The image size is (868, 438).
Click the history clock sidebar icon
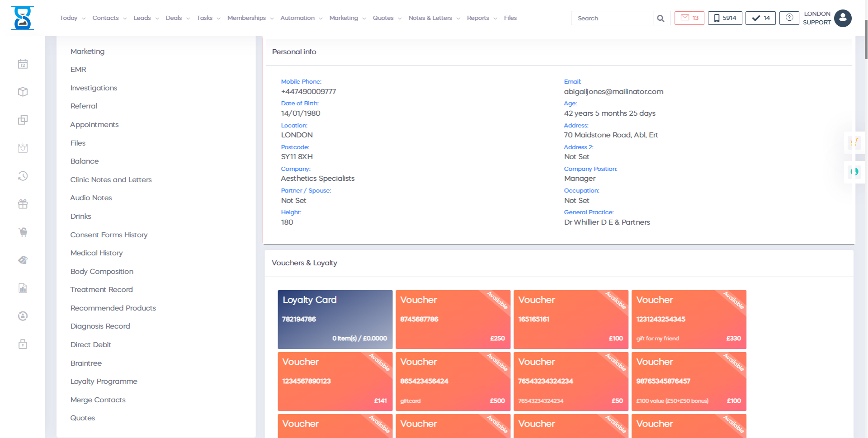23,176
